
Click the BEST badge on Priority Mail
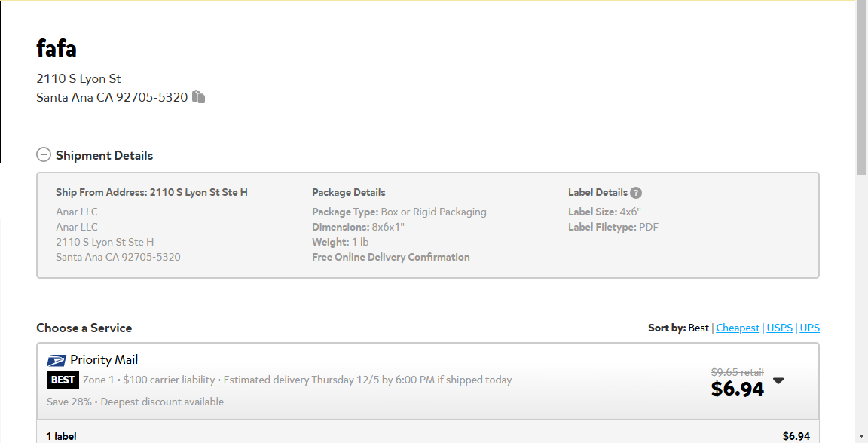pos(63,380)
